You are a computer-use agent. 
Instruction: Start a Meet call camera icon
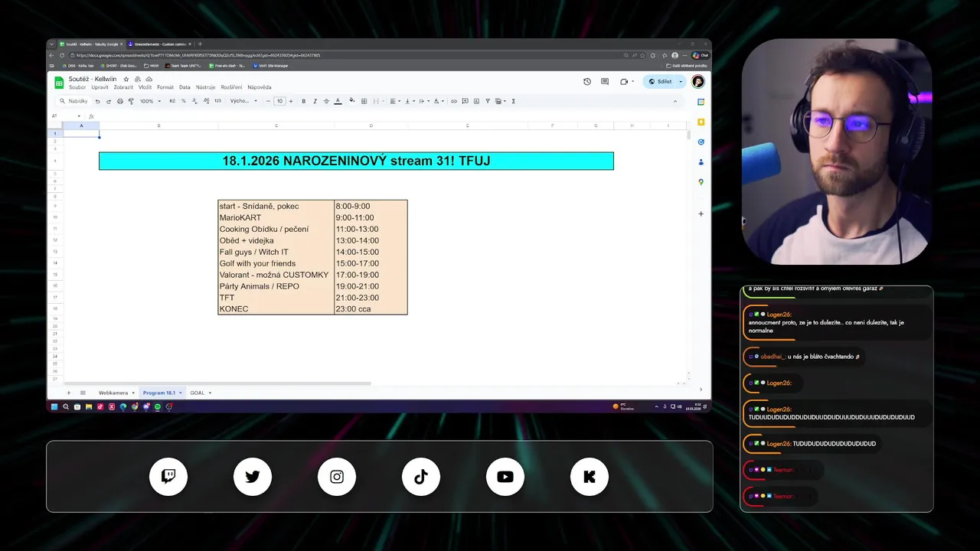pyautogui.click(x=625, y=81)
